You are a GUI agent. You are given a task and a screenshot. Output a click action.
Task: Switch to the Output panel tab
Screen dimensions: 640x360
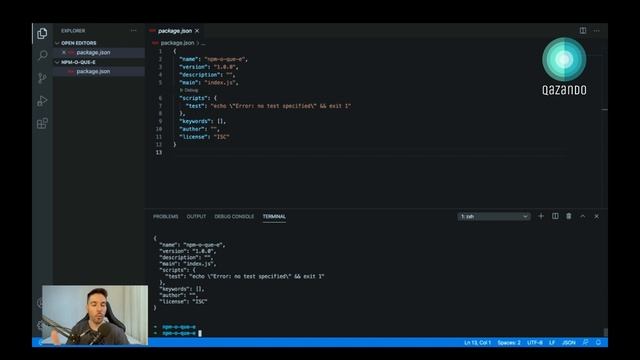tap(196, 217)
